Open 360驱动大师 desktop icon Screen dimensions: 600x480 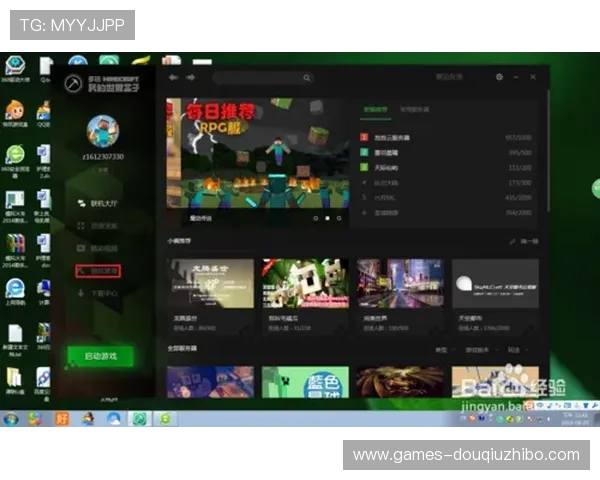point(15,69)
